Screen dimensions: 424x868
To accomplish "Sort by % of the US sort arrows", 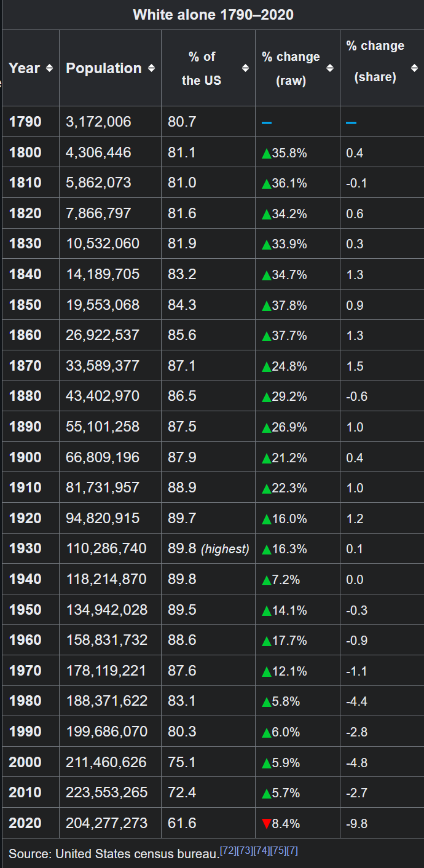I will (245, 68).
